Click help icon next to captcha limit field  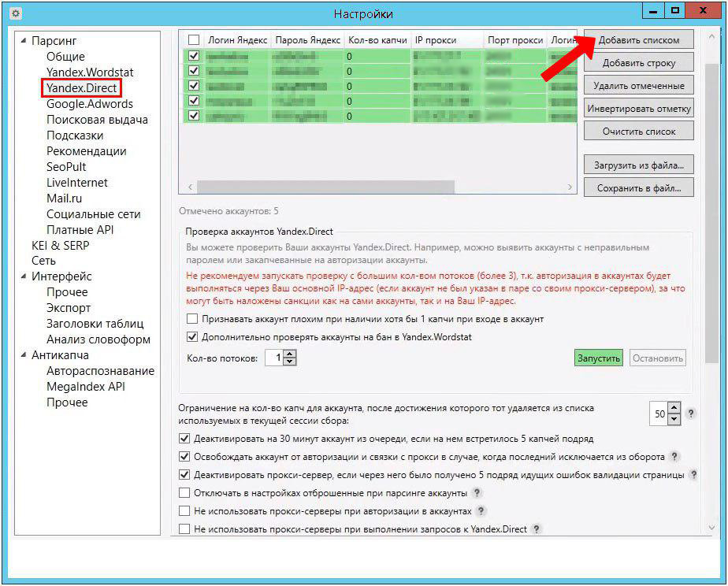click(691, 414)
